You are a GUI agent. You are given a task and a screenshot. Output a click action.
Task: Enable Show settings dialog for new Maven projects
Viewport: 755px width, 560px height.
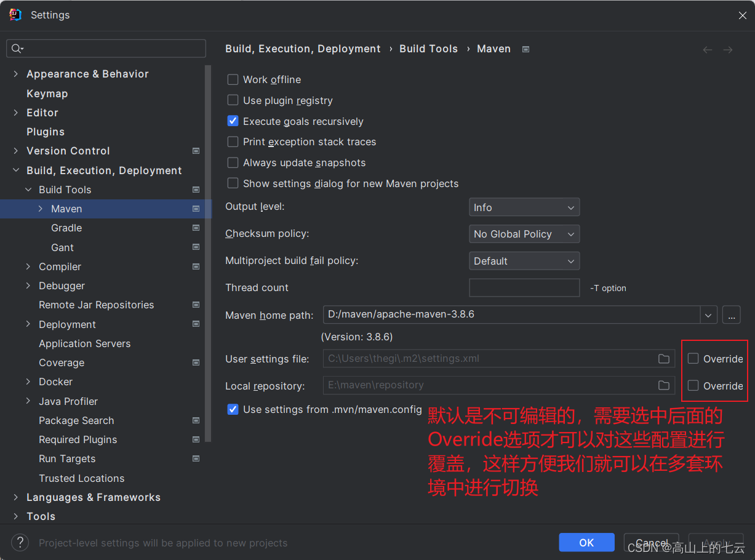click(233, 183)
